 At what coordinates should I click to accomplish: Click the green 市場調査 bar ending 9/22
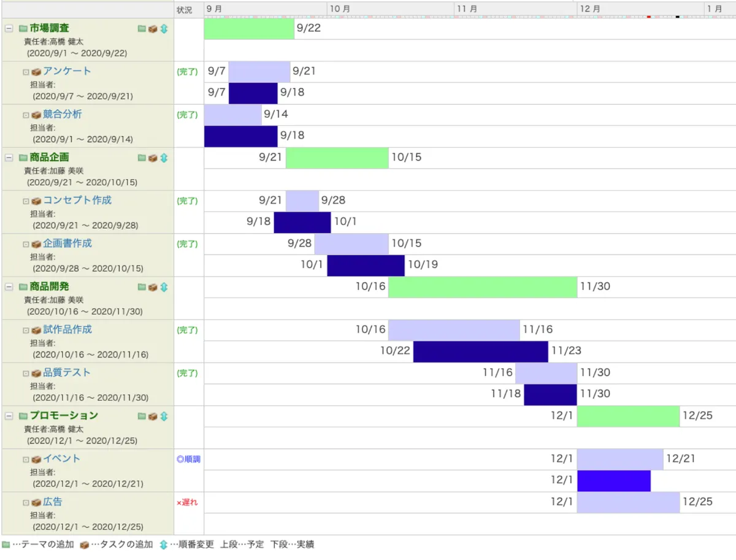249,29
